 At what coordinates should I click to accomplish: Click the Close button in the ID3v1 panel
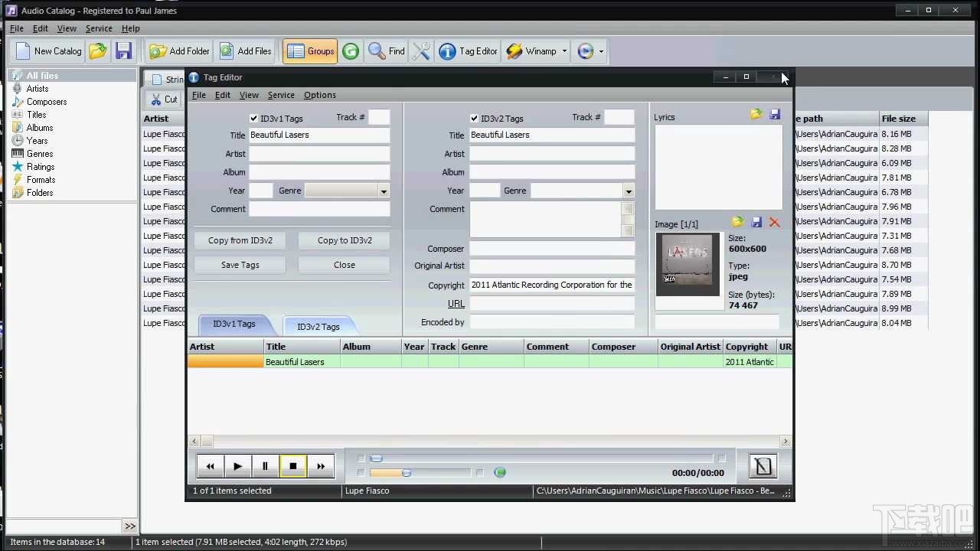tap(345, 265)
